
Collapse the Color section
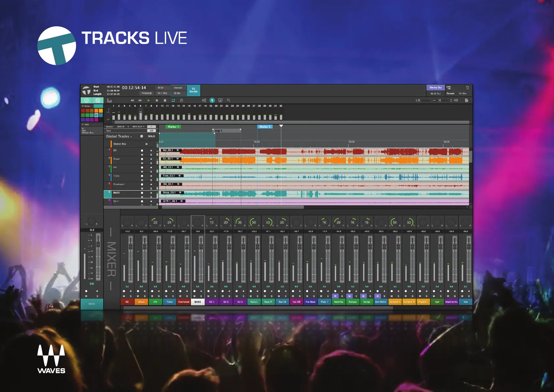pyautogui.click(x=83, y=106)
